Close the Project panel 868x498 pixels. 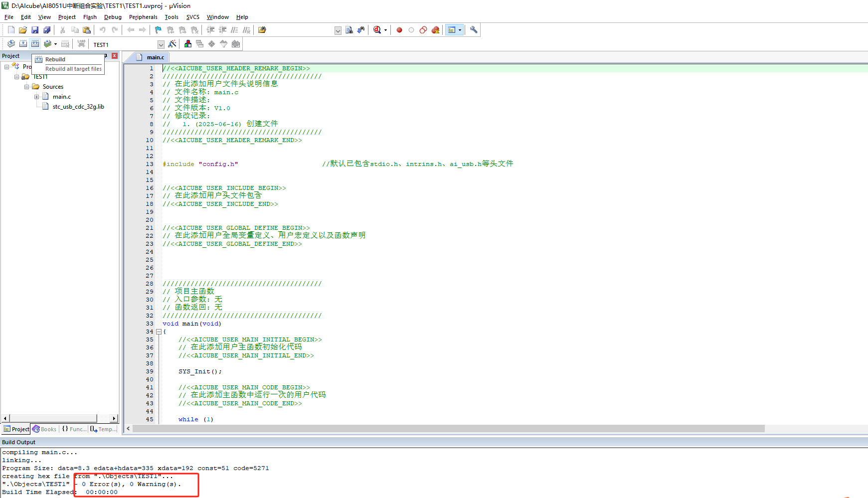click(115, 56)
